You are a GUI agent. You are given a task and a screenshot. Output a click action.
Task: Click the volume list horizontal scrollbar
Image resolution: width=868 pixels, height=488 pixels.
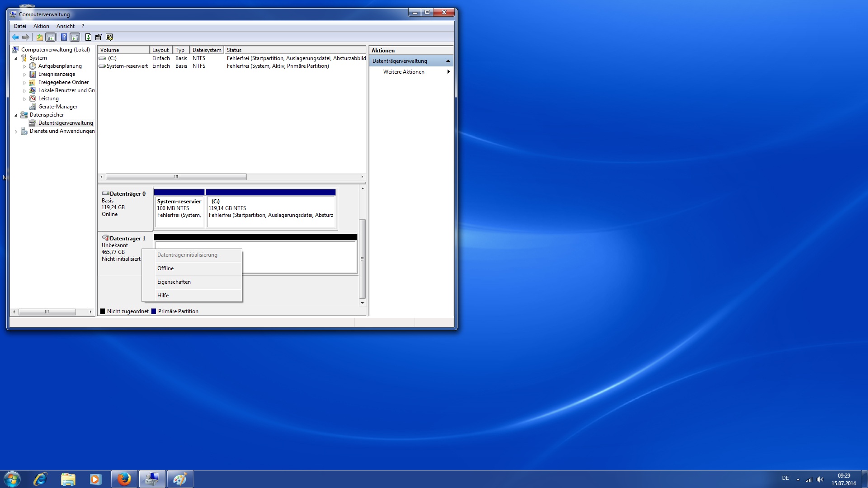[176, 177]
